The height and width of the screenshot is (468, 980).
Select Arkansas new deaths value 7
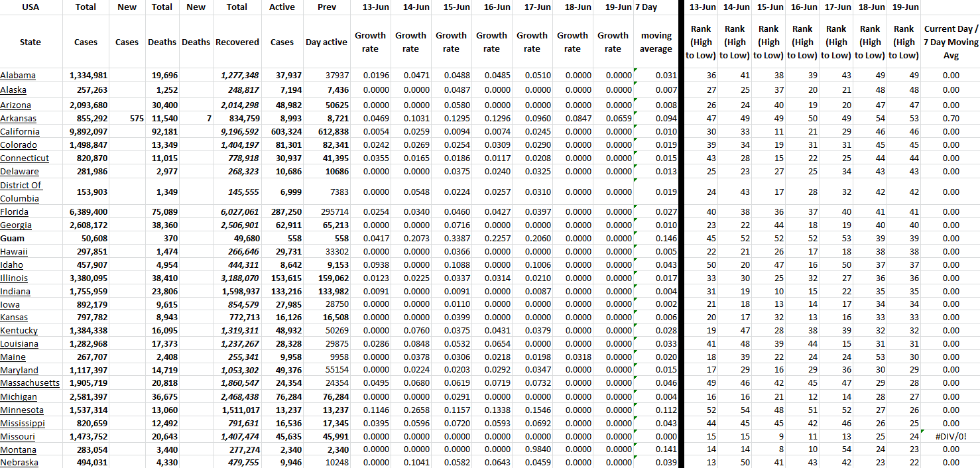pyautogui.click(x=208, y=119)
